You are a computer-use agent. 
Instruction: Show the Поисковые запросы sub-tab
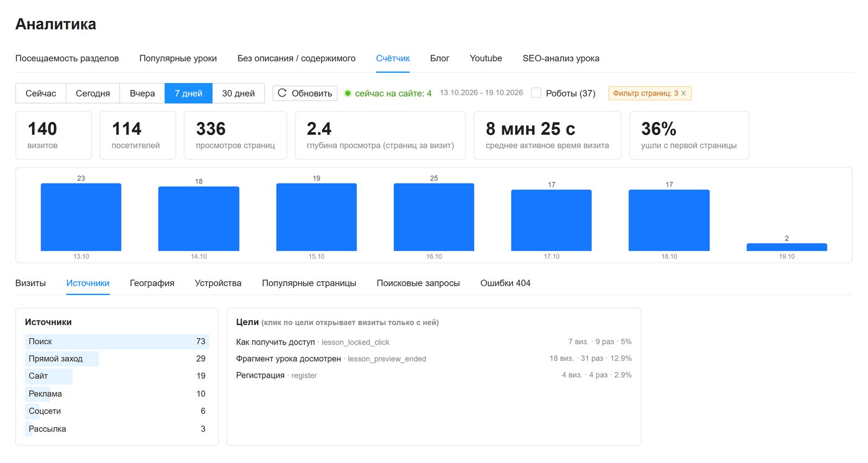click(418, 283)
